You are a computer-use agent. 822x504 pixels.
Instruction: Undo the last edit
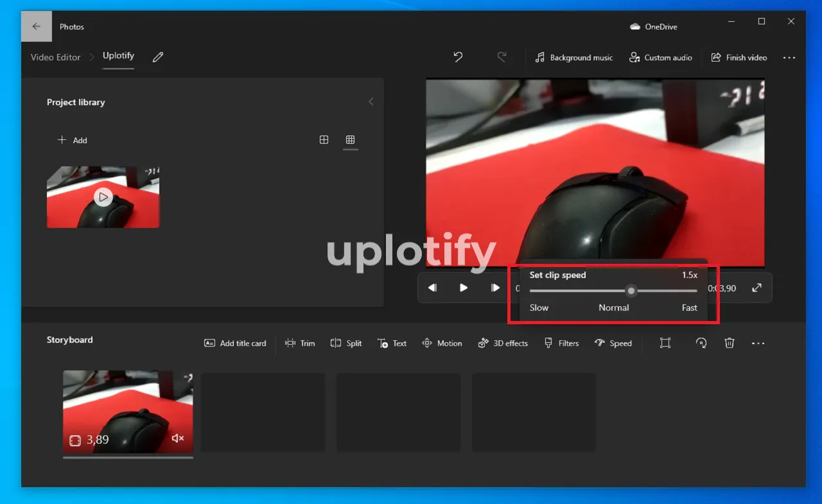click(x=458, y=57)
